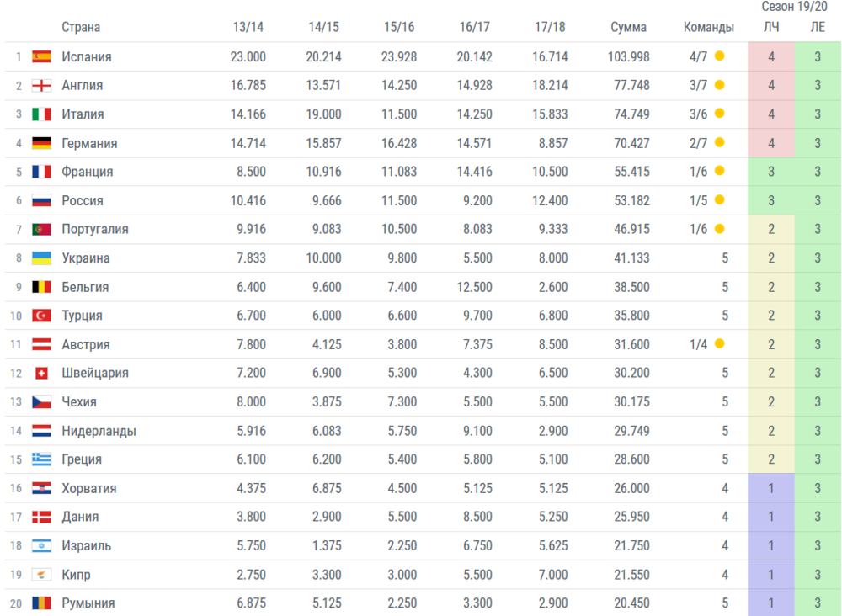Click the Switzerland flag icon
The image size is (842, 616).
pos(41,373)
